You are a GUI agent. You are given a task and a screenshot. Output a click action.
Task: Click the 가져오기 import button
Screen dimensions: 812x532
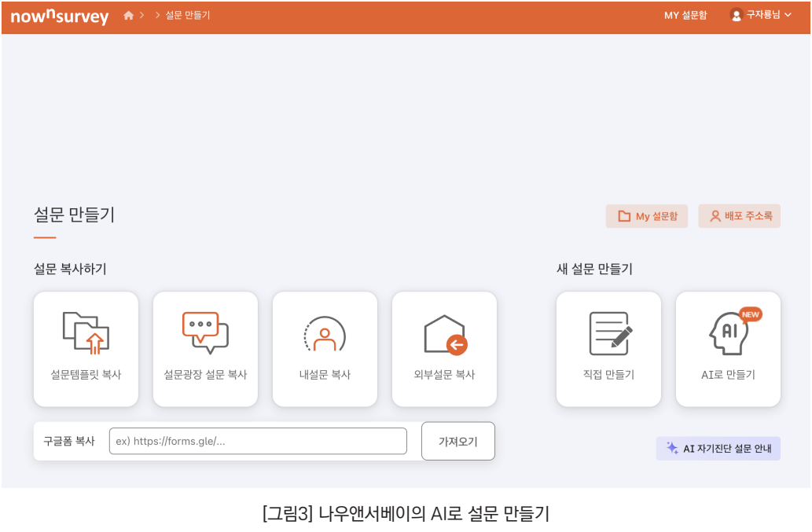pos(458,441)
